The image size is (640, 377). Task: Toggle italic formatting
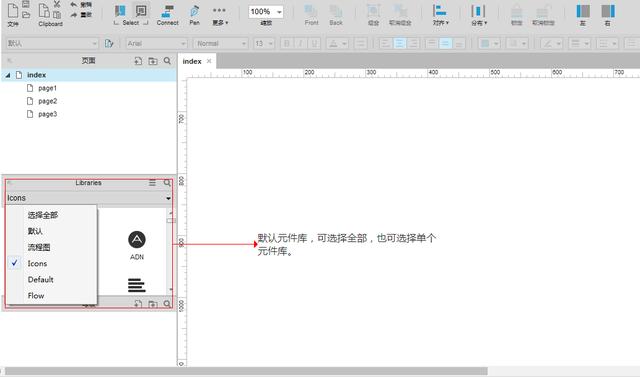tap(300, 43)
